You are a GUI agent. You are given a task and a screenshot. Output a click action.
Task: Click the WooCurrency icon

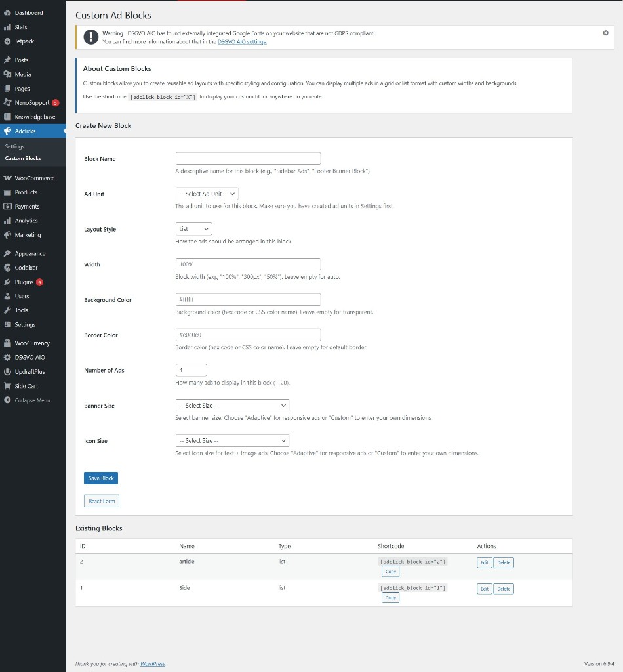pyautogui.click(x=7, y=343)
